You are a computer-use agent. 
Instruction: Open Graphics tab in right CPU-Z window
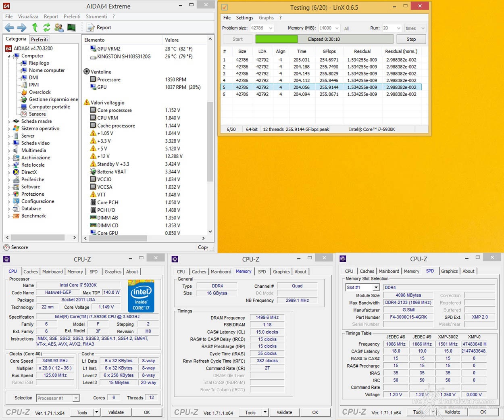[449, 271]
